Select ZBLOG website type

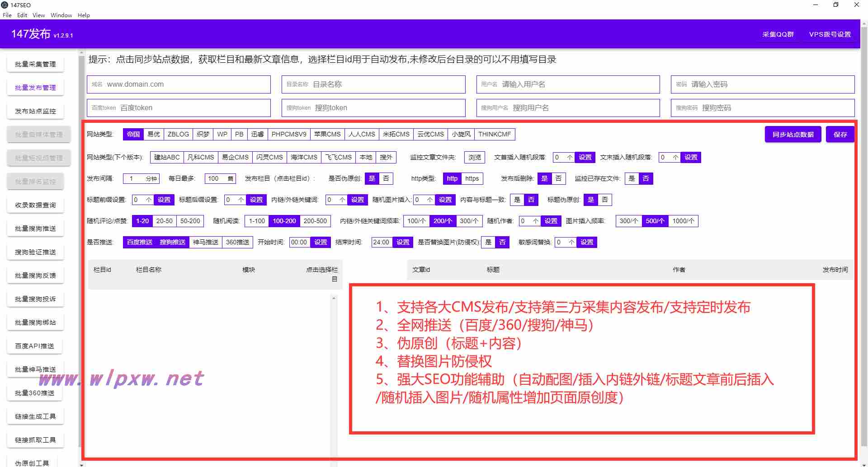(178, 134)
